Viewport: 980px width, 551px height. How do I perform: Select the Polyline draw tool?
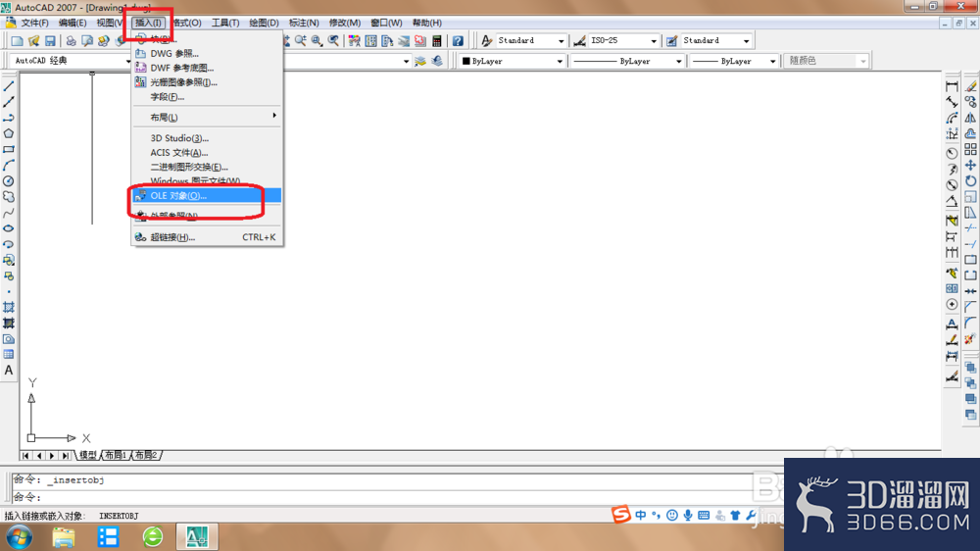tap(9, 118)
